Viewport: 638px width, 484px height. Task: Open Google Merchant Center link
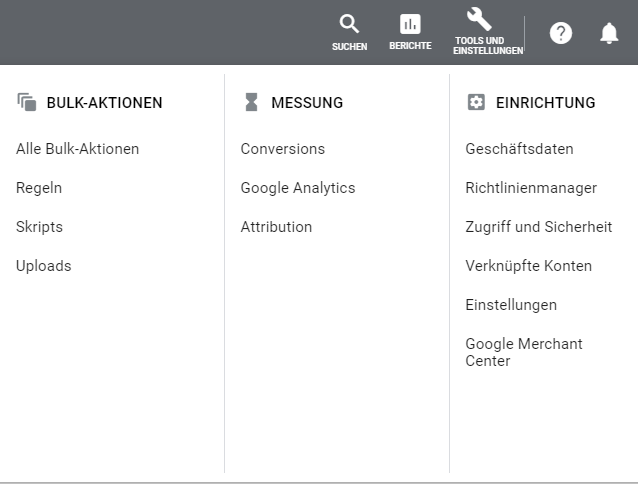pyautogui.click(x=524, y=352)
